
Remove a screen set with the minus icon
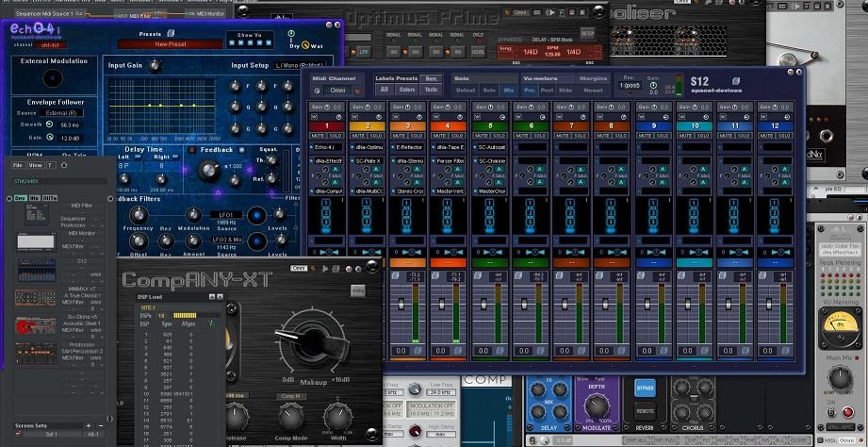pos(101,426)
